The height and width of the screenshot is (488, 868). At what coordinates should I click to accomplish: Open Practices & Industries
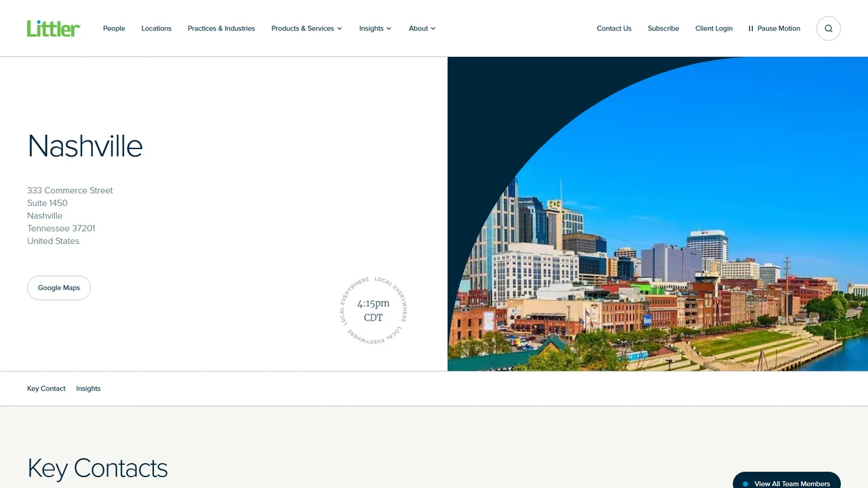222,28
